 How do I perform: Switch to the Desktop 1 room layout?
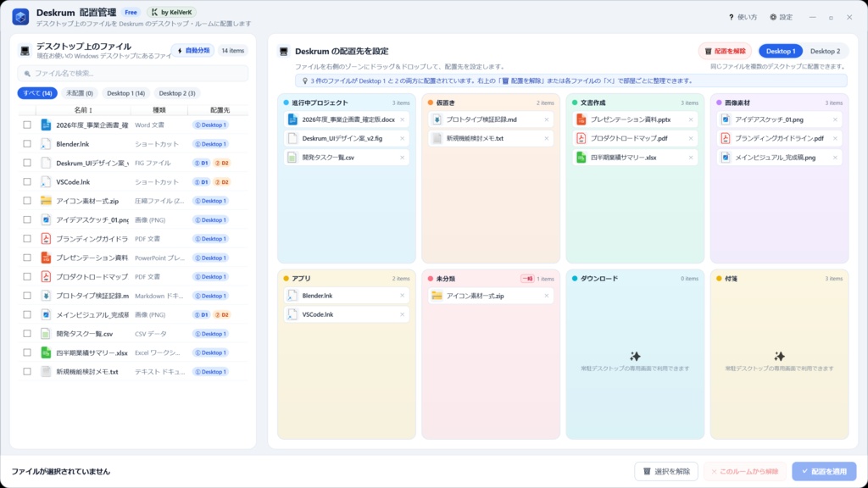tap(781, 51)
